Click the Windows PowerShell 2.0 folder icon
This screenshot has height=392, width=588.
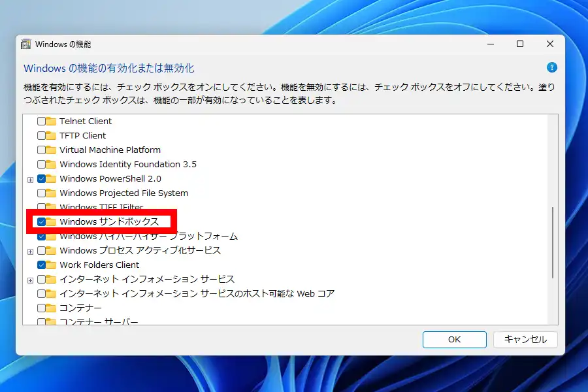click(51, 178)
